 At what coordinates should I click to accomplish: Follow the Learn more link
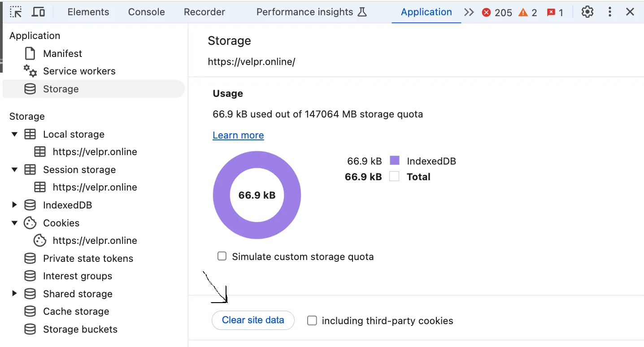tap(238, 135)
